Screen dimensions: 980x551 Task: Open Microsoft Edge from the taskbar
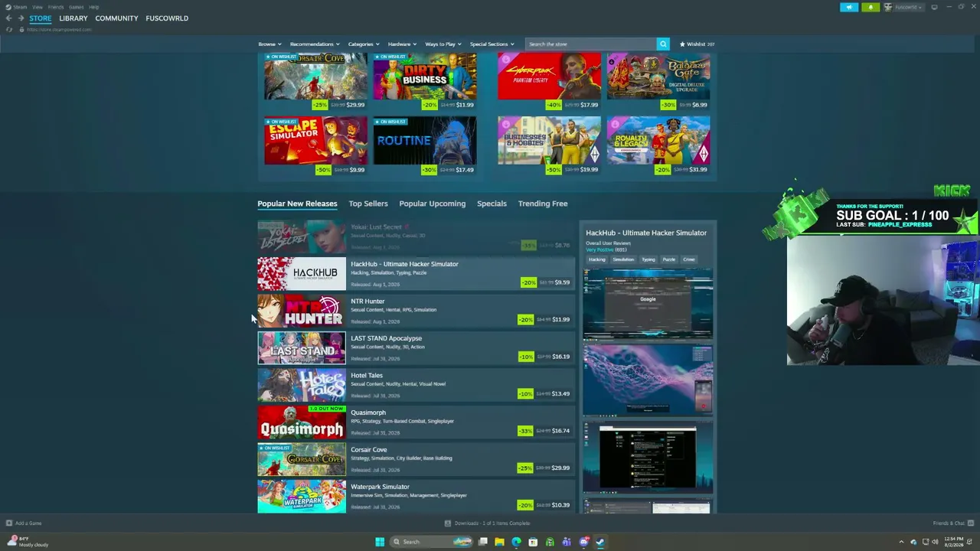pos(516,542)
